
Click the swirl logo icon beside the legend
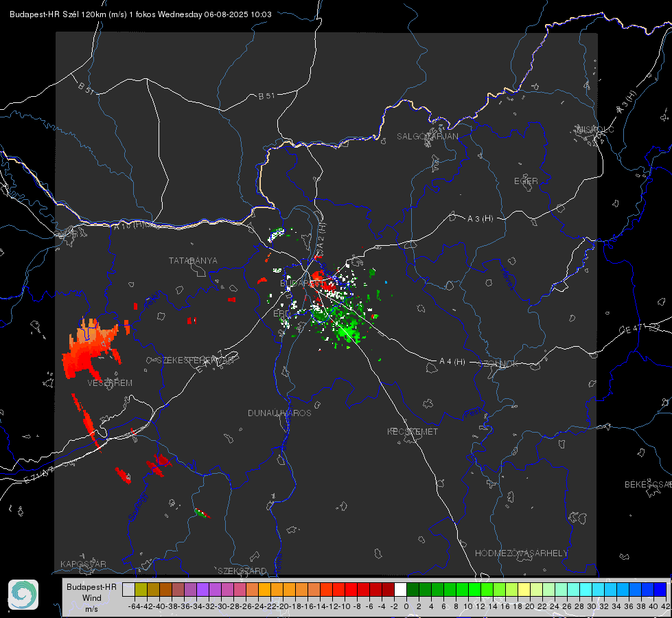[x=23, y=595]
